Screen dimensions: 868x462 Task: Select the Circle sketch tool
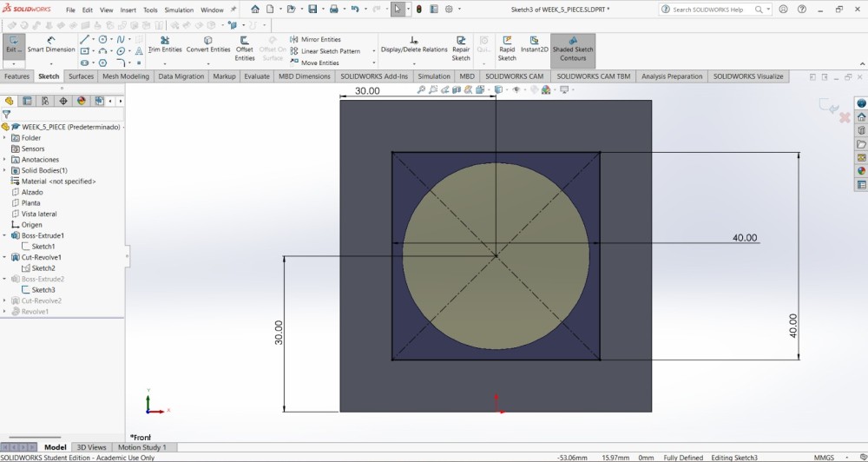coord(102,39)
